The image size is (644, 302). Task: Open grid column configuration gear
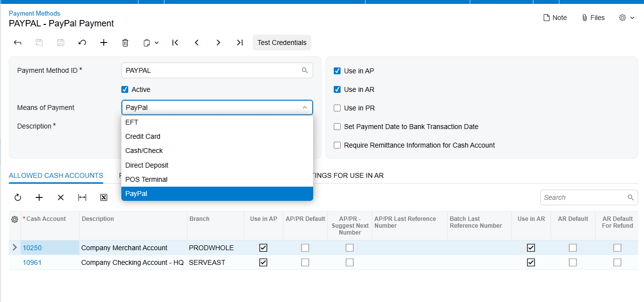pyautogui.click(x=15, y=219)
